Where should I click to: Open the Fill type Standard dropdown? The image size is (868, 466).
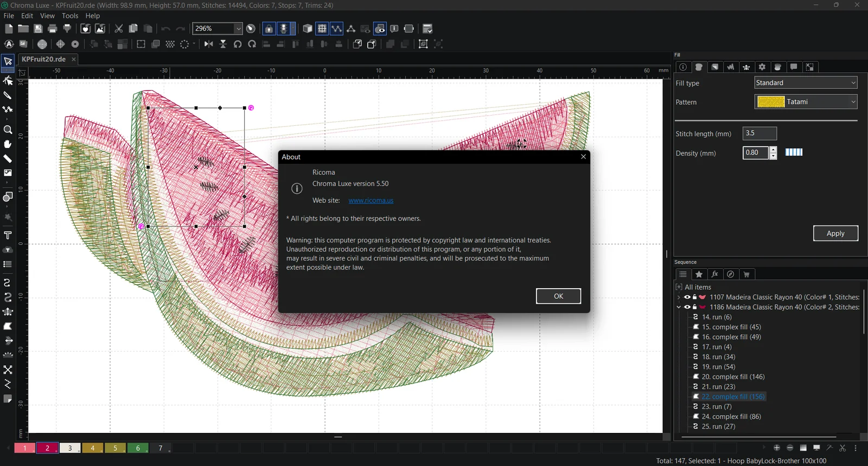806,82
